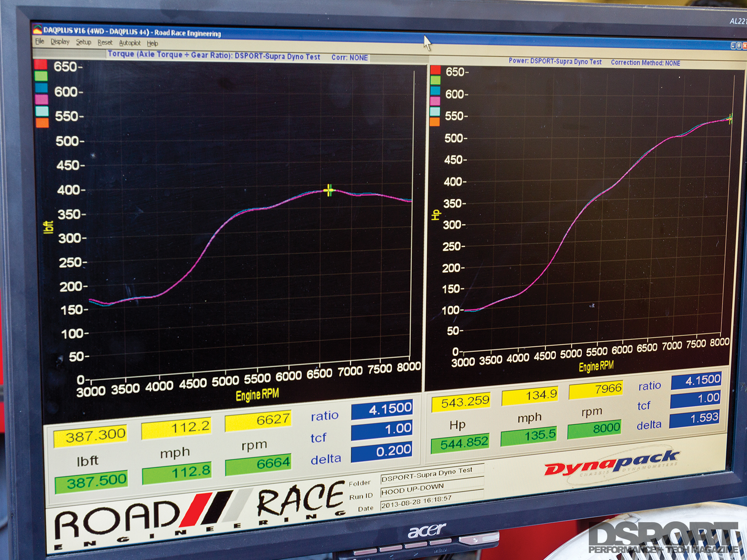Select magenta run swatch in torque graph
This screenshot has width=747, height=560.
[42, 99]
